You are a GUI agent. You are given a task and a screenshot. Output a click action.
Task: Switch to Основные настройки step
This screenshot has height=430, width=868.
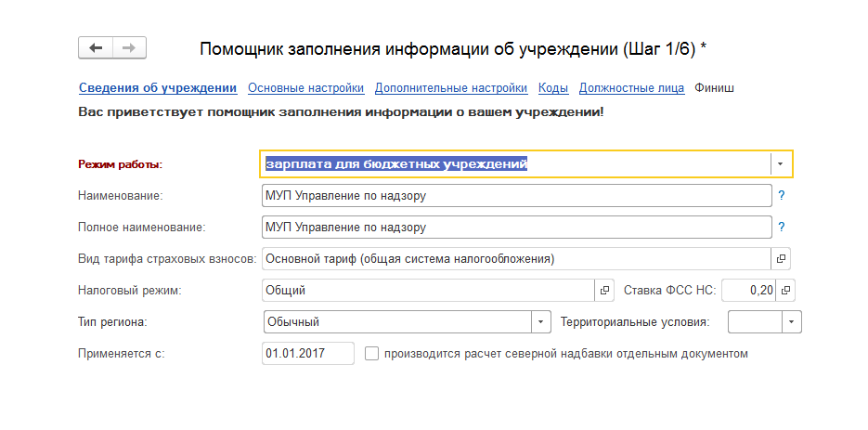305,88
